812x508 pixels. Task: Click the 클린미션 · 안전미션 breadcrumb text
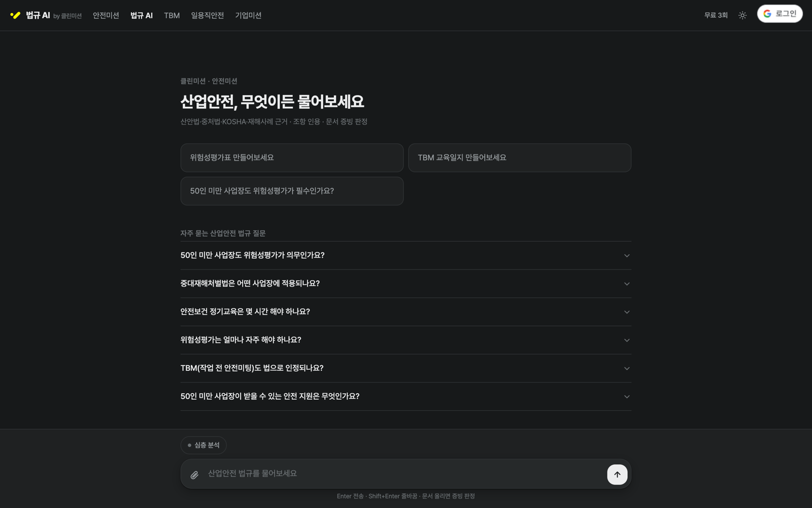[209, 81]
